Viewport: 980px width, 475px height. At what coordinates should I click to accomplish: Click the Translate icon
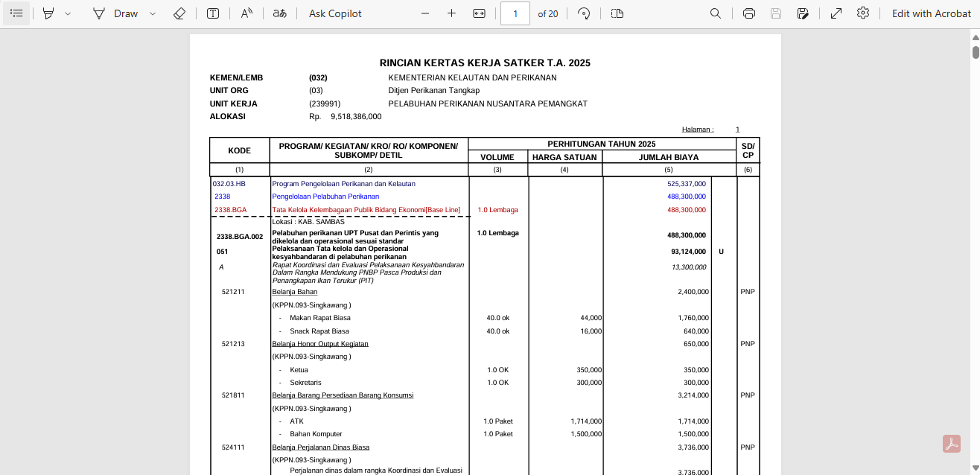tap(279, 13)
